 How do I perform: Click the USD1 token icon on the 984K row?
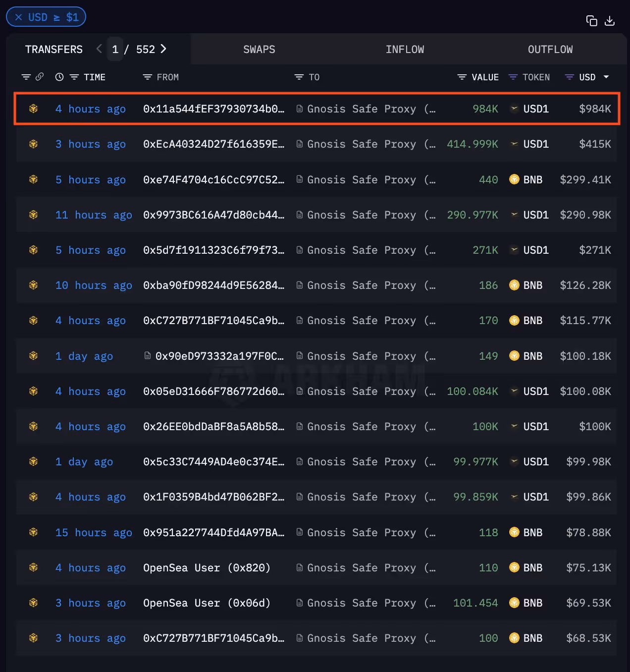(514, 109)
